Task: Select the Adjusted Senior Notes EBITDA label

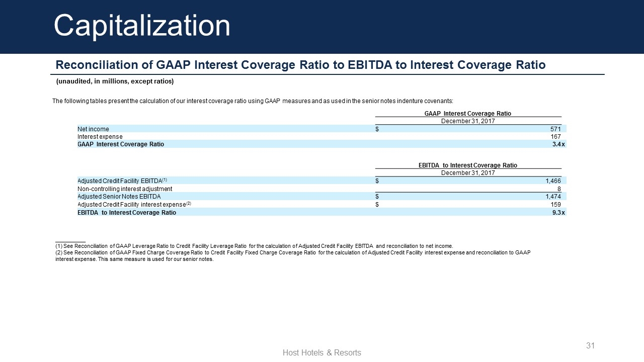Action: (x=119, y=197)
